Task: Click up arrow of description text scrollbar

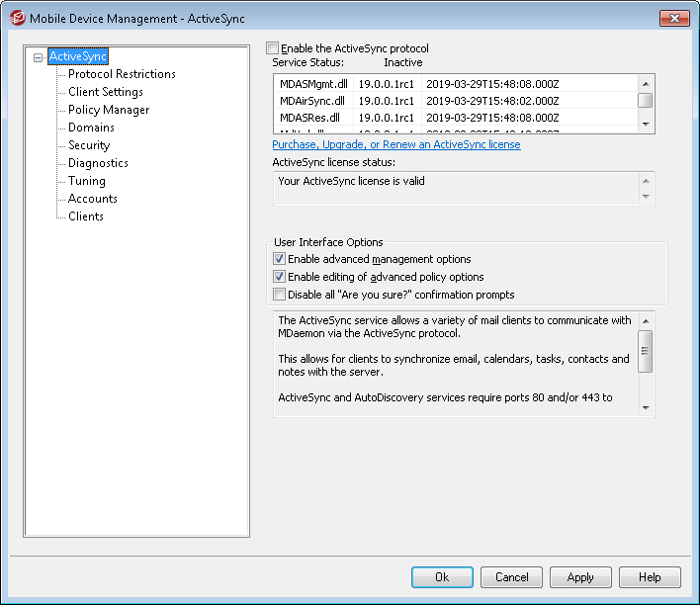Action: (x=646, y=321)
